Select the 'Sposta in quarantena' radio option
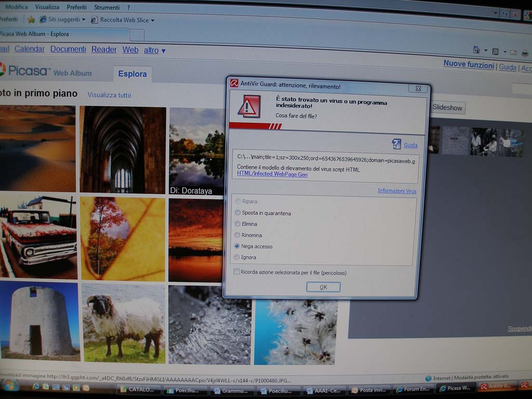Viewport: 532px width, 399px height. 238,212
